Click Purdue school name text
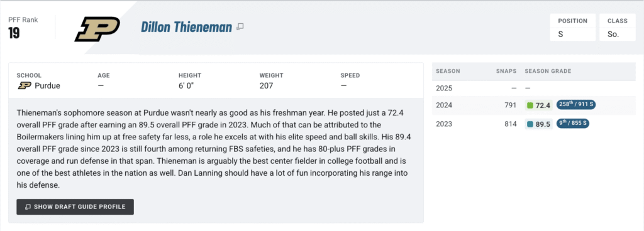 47,86
